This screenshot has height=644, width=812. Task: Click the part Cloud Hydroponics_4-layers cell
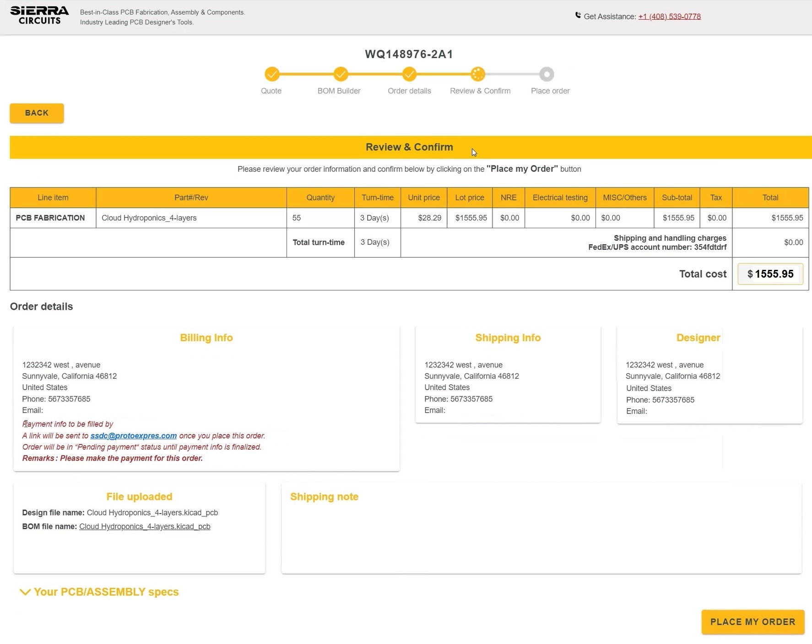(x=191, y=218)
